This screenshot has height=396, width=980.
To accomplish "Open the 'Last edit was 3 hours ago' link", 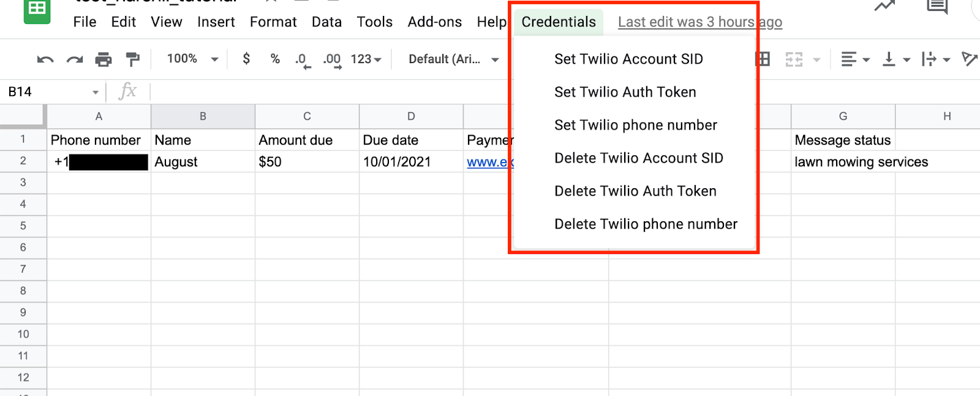I will (x=699, y=22).
